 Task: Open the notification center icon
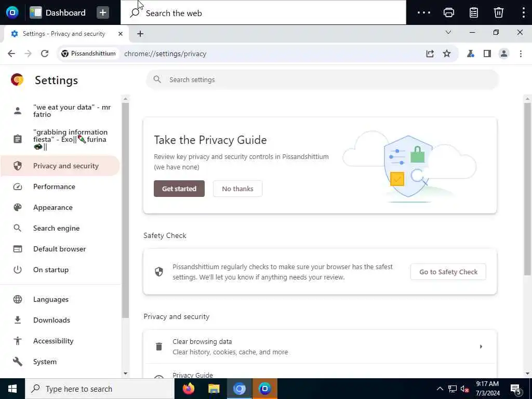click(516, 389)
